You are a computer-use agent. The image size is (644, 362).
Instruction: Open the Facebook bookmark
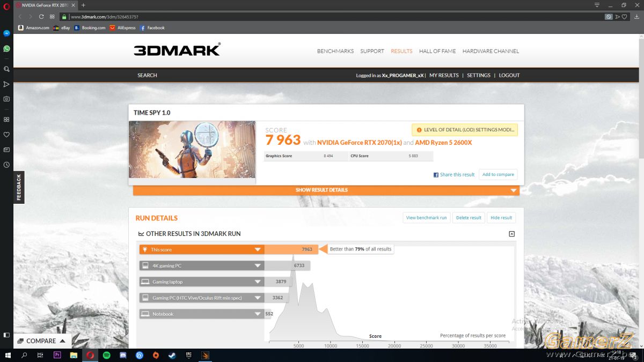click(x=152, y=28)
